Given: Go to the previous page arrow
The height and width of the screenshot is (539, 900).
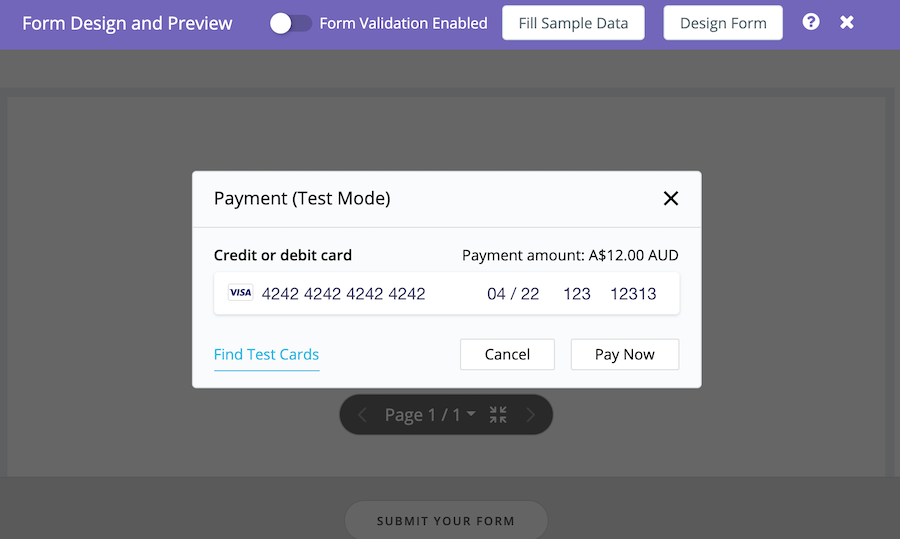Looking at the screenshot, I should 362,415.
